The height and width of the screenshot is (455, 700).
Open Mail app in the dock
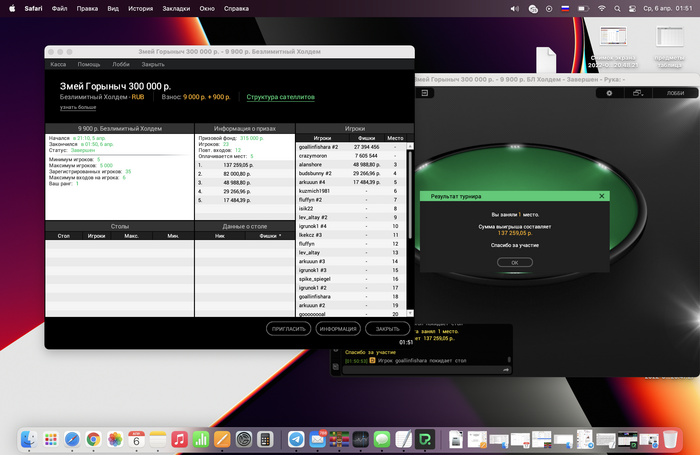pyautogui.click(x=317, y=440)
